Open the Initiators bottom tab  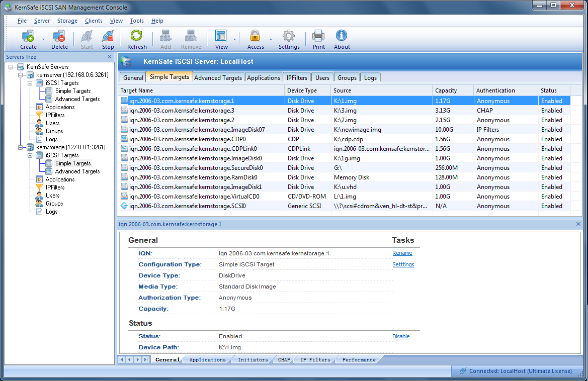253,360
